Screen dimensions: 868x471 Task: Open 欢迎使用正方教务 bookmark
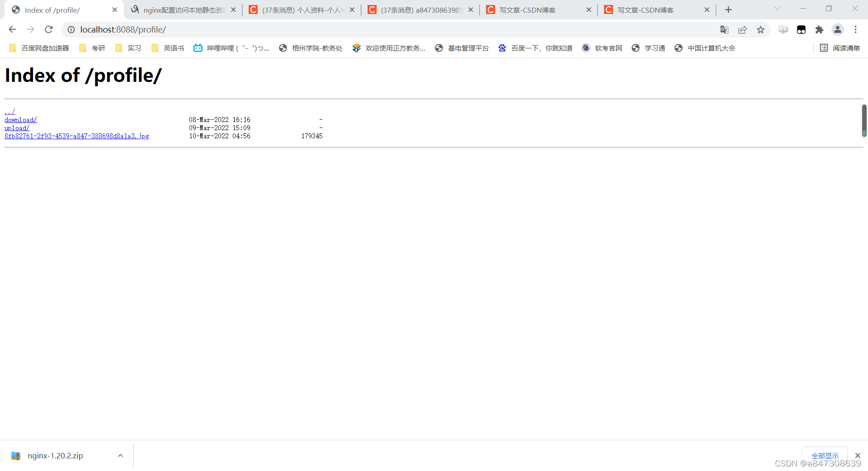[389, 48]
